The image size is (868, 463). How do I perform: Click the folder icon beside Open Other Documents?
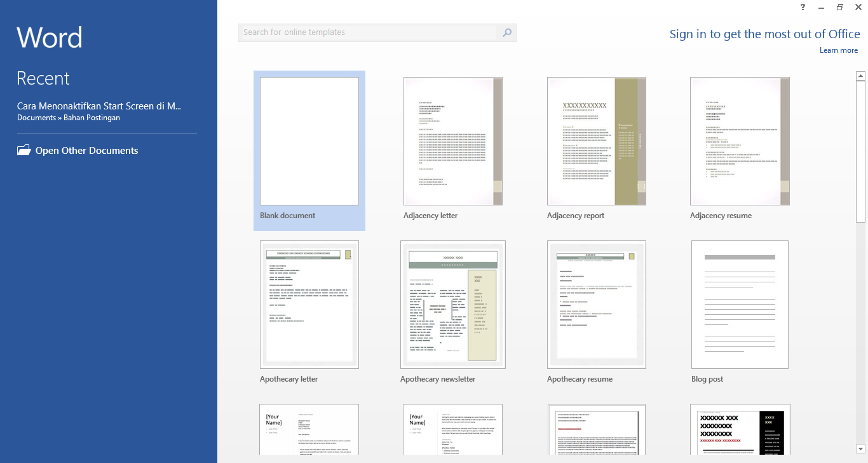pos(24,151)
